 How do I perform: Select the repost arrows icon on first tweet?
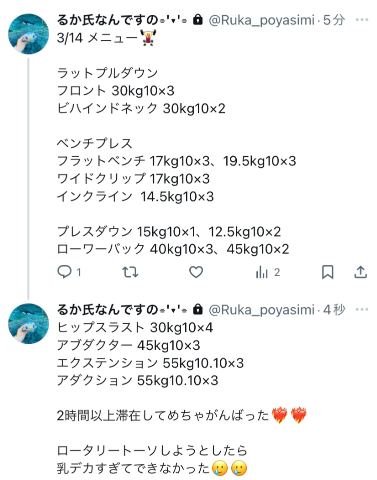[x=130, y=272]
